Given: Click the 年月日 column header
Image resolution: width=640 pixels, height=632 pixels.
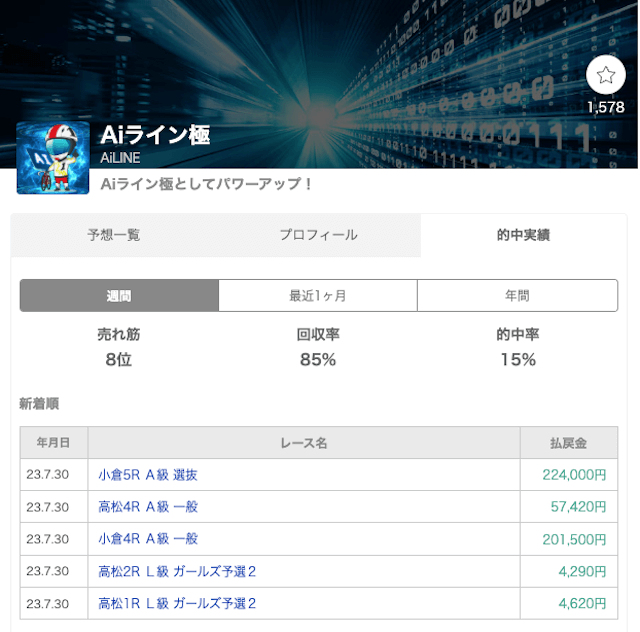Looking at the screenshot, I should pos(53,443).
